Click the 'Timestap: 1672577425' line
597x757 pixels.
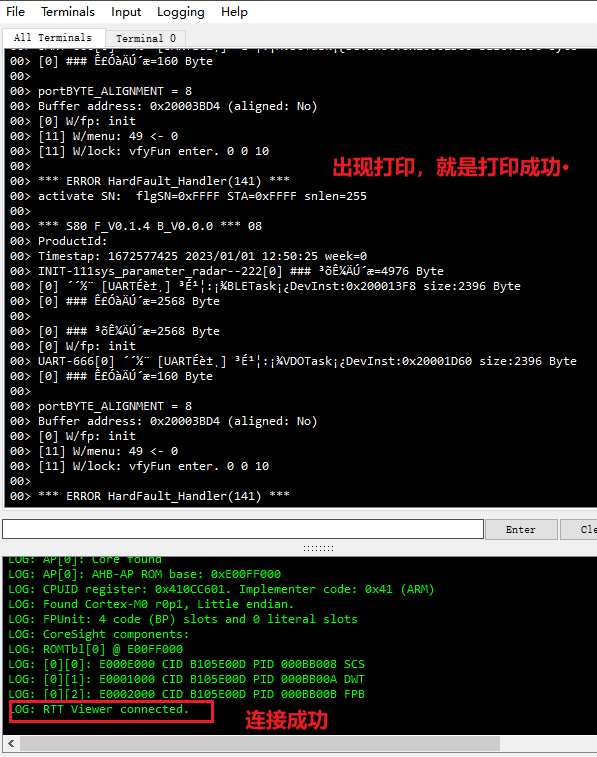click(189, 256)
